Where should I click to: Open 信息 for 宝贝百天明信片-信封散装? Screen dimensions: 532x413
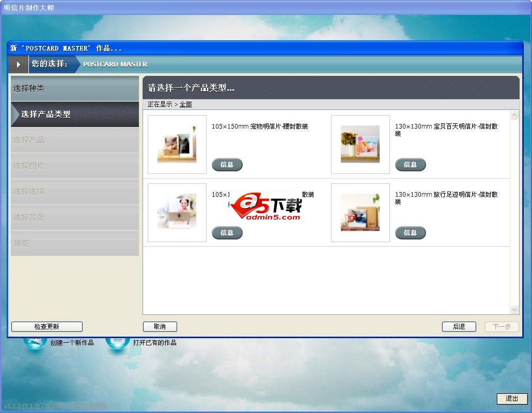click(x=410, y=165)
